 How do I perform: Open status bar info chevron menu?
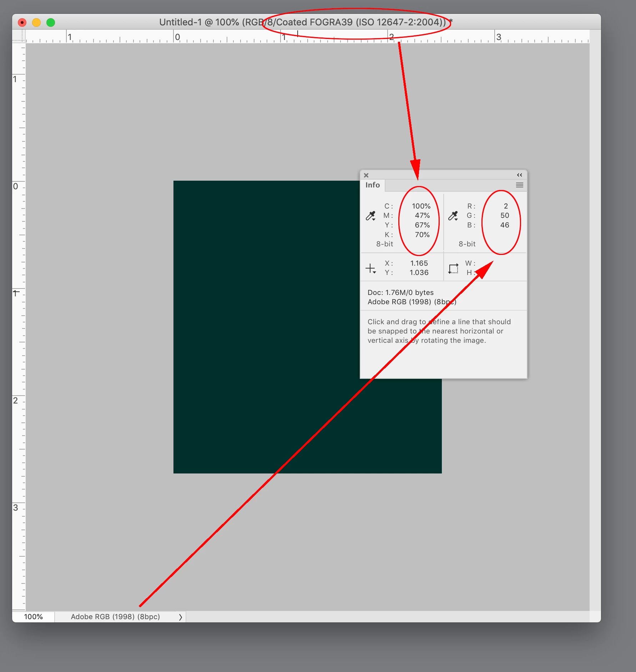pyautogui.click(x=180, y=617)
